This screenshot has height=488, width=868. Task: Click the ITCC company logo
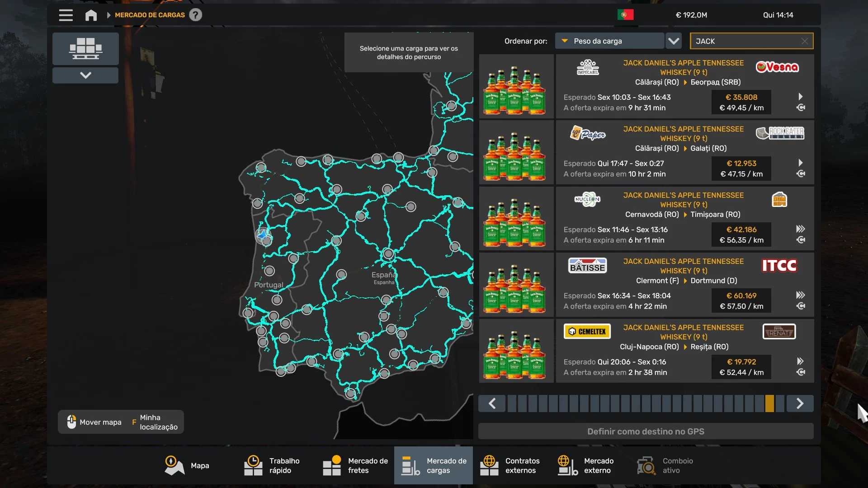pyautogui.click(x=779, y=266)
